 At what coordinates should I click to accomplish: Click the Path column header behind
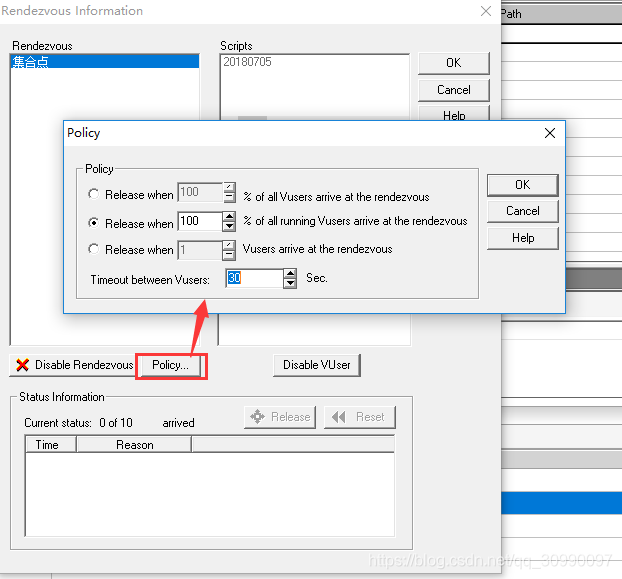pos(561,14)
